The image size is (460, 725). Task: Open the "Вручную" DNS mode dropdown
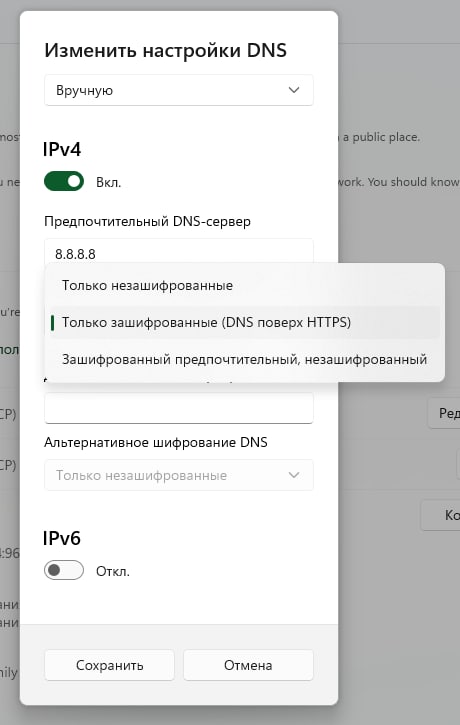178,90
